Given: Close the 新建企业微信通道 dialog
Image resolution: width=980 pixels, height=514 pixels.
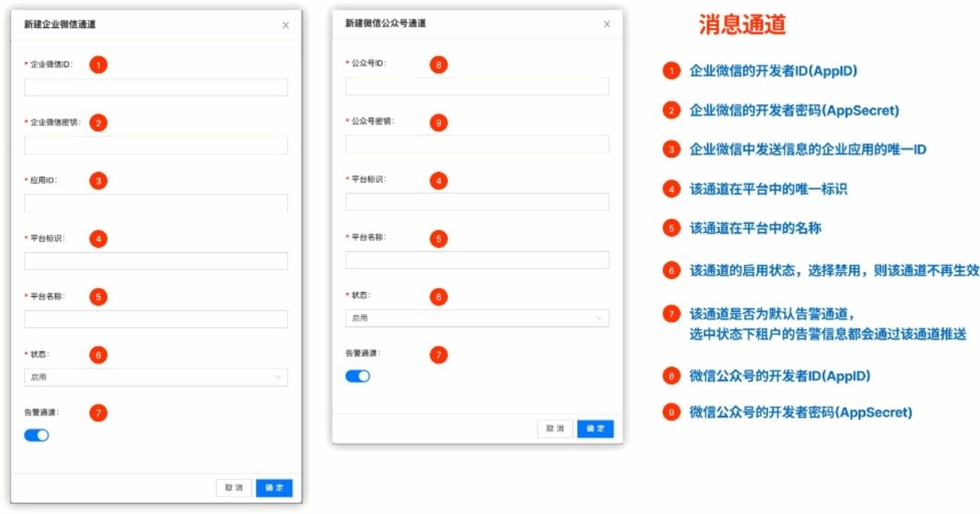Looking at the screenshot, I should pyautogui.click(x=286, y=26).
